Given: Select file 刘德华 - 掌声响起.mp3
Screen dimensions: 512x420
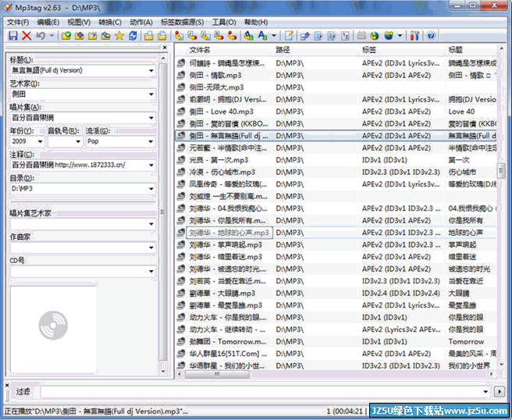Looking at the screenshot, I should pos(226,245).
